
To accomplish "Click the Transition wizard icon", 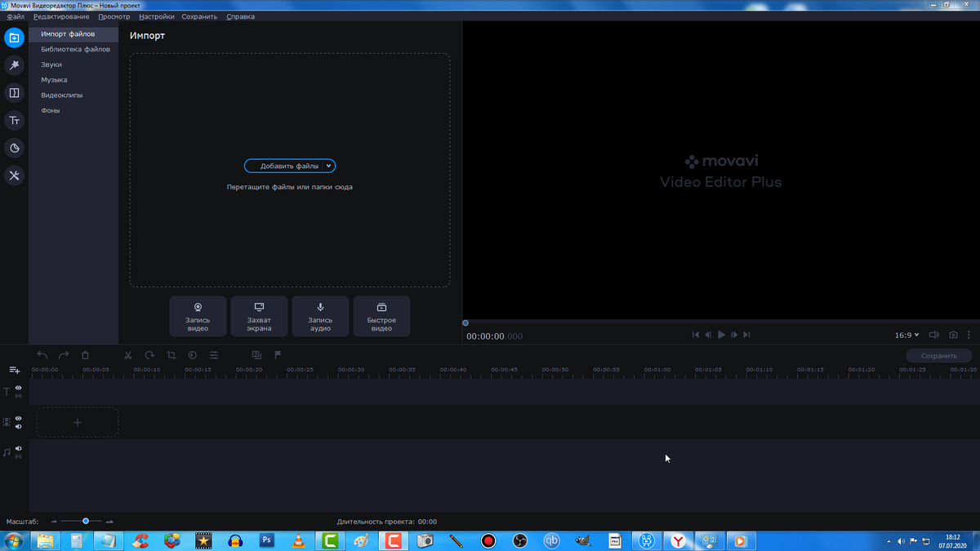I will click(256, 355).
